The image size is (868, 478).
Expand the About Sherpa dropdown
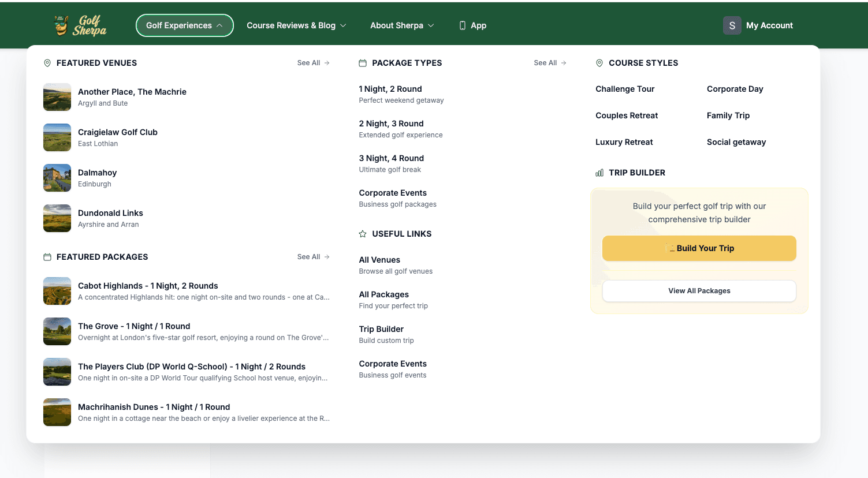click(x=402, y=25)
